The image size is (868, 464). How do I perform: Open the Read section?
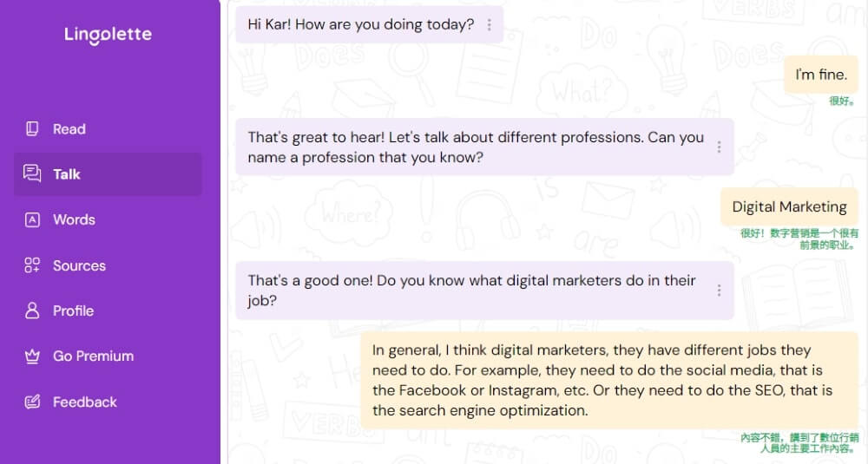click(69, 129)
